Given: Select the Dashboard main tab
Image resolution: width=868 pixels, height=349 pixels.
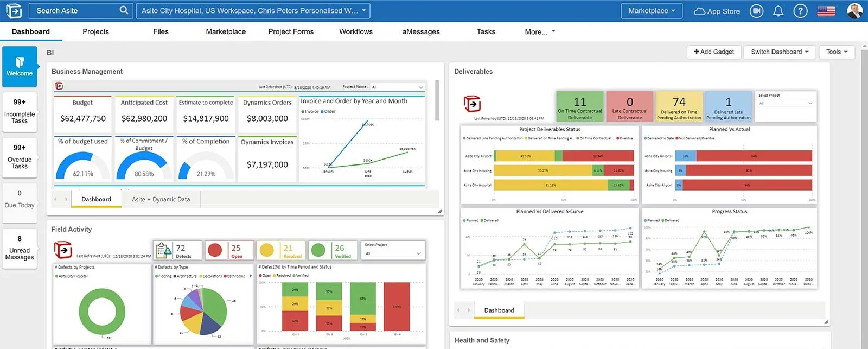Looking at the screenshot, I should pos(31,31).
